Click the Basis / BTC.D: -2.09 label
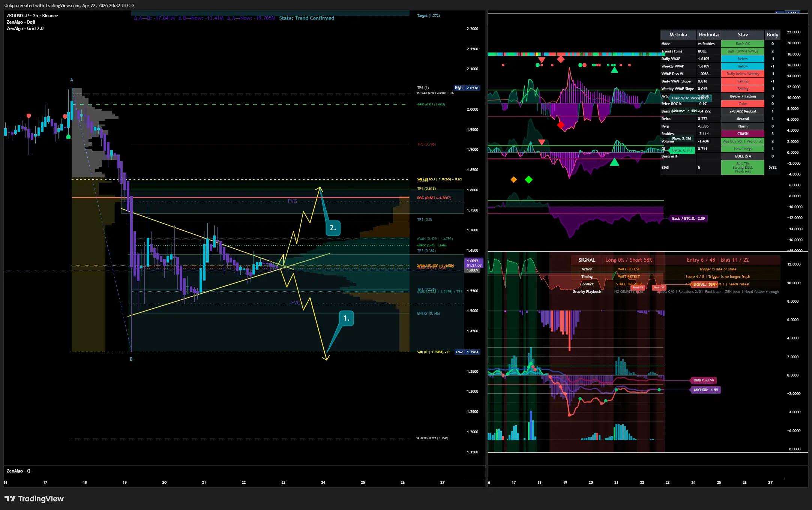The width and height of the screenshot is (812, 510). pos(688,219)
